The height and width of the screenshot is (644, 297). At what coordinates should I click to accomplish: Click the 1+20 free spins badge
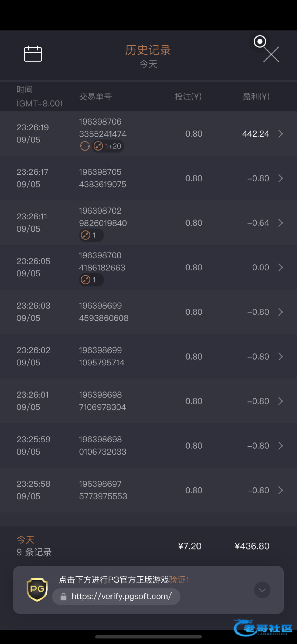point(108,146)
